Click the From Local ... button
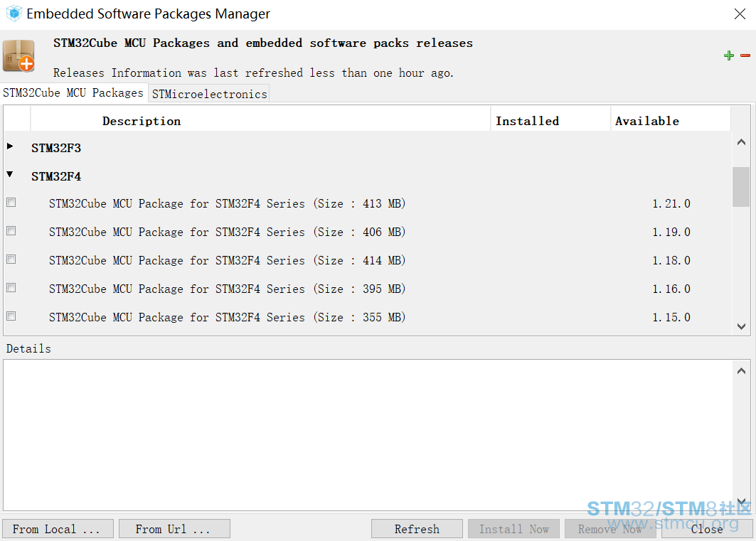Viewport: 756px width, 541px height. (58, 528)
